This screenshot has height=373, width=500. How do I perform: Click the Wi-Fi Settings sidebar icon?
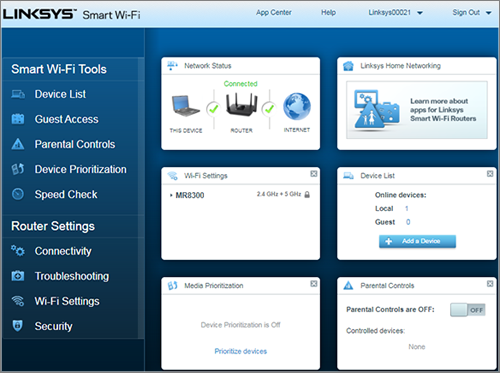pyautogui.click(x=18, y=301)
